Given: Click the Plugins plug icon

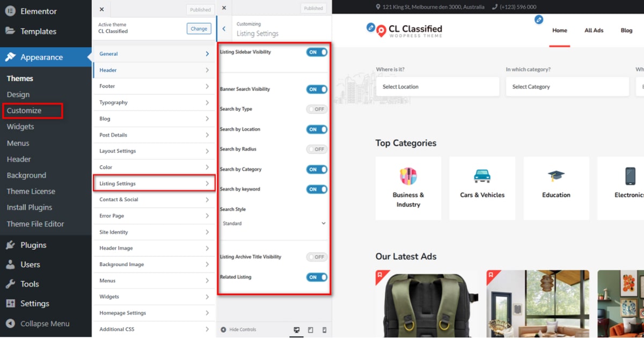Looking at the screenshot, I should [x=10, y=245].
